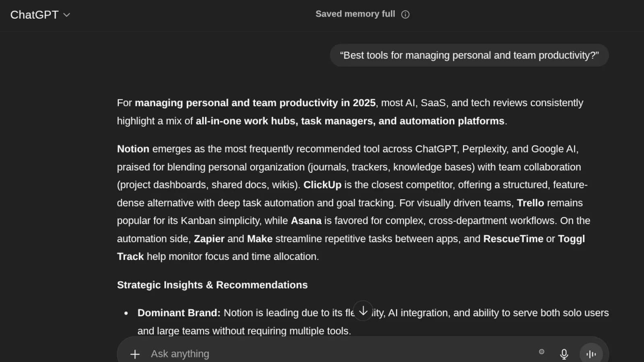Click the bold word Asana in the response
Screen dimensions: 644x362
[x=305, y=220]
